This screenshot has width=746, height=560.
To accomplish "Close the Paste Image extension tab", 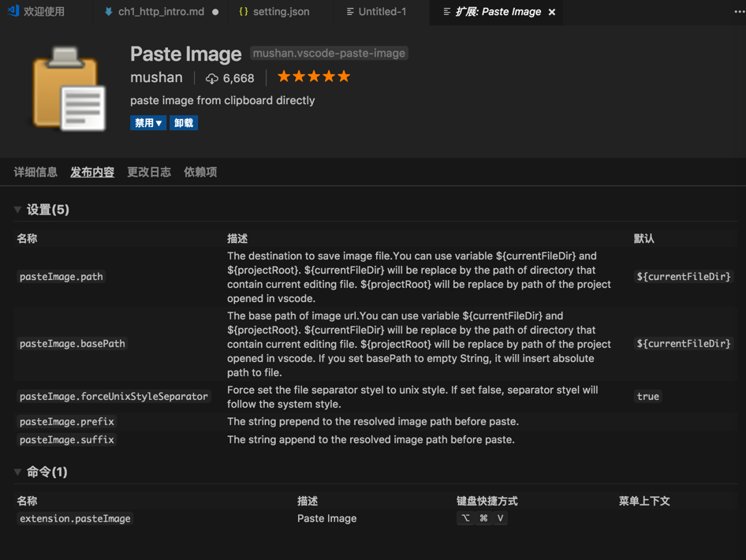I will [552, 12].
